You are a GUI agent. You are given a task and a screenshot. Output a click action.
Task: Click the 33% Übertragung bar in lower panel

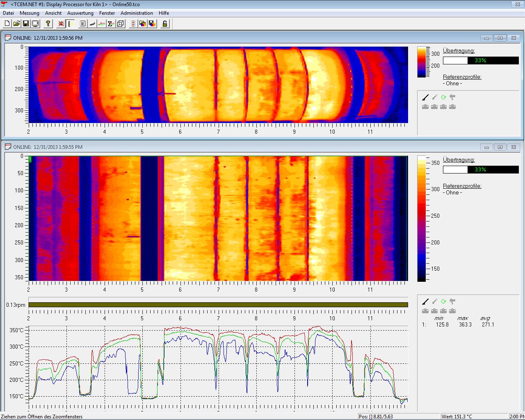tap(481, 169)
